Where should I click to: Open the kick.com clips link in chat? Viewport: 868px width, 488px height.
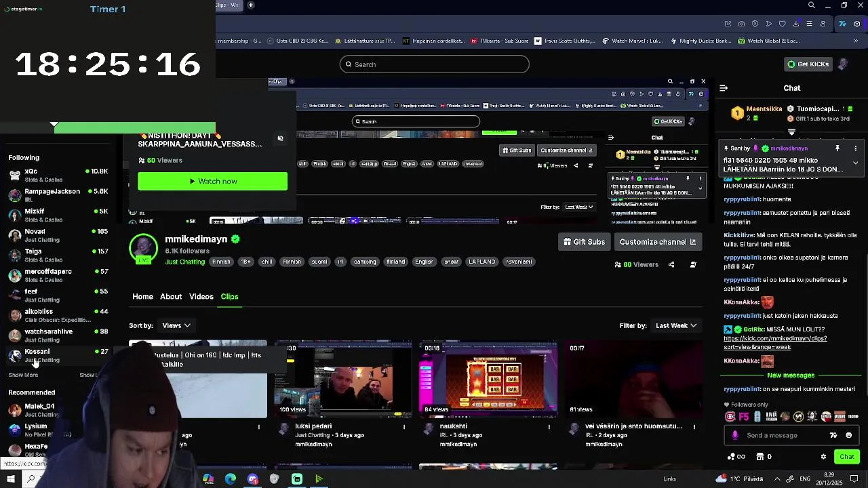775,342
